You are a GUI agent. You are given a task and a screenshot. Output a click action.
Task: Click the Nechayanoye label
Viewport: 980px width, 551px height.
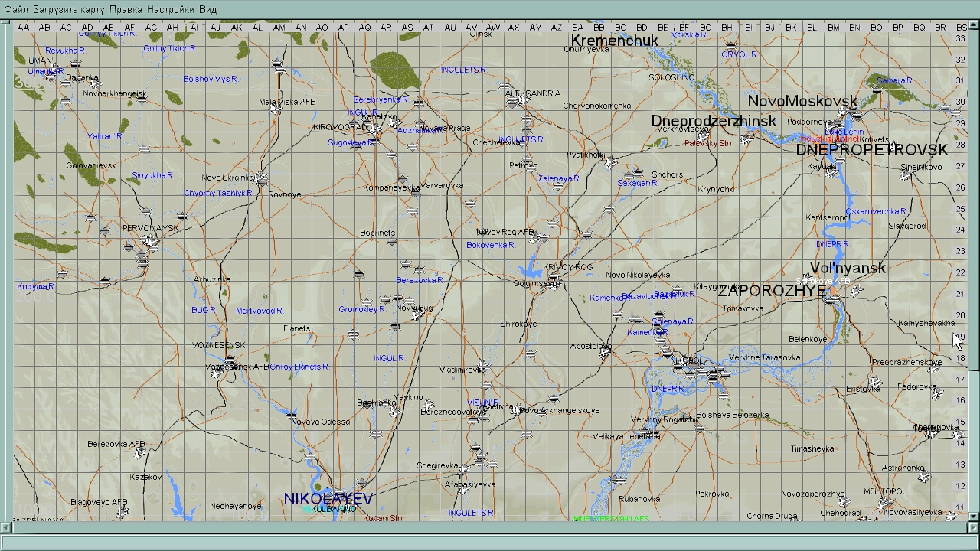[x=236, y=506]
